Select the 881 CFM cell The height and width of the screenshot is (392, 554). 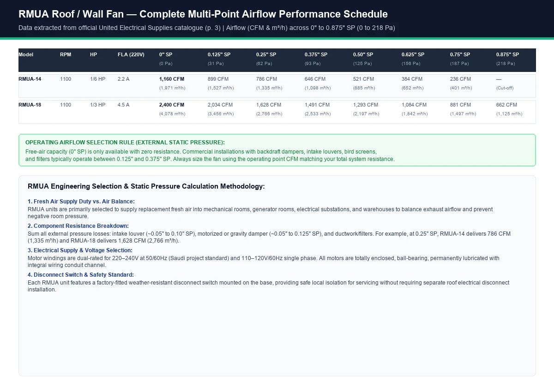[x=460, y=105]
